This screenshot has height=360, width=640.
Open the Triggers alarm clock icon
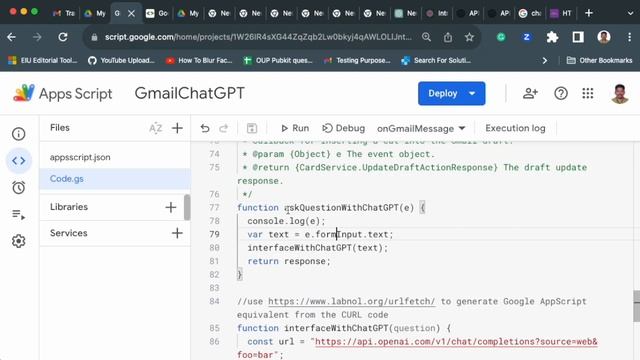tap(18, 187)
